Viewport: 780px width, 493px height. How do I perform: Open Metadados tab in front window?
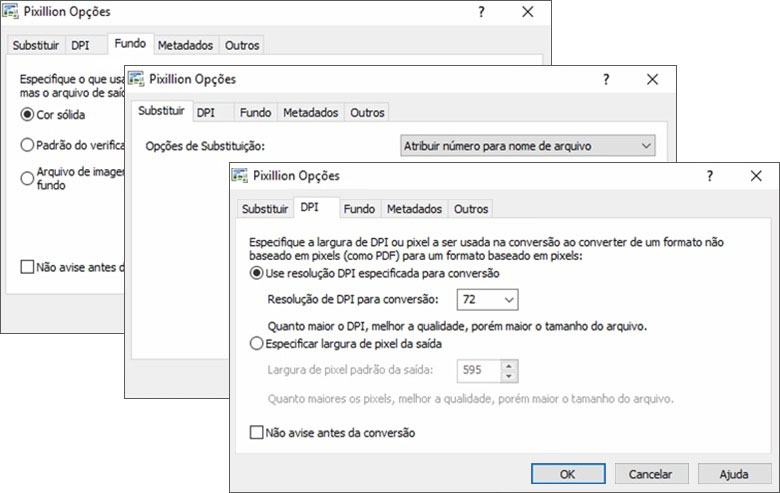point(414,209)
